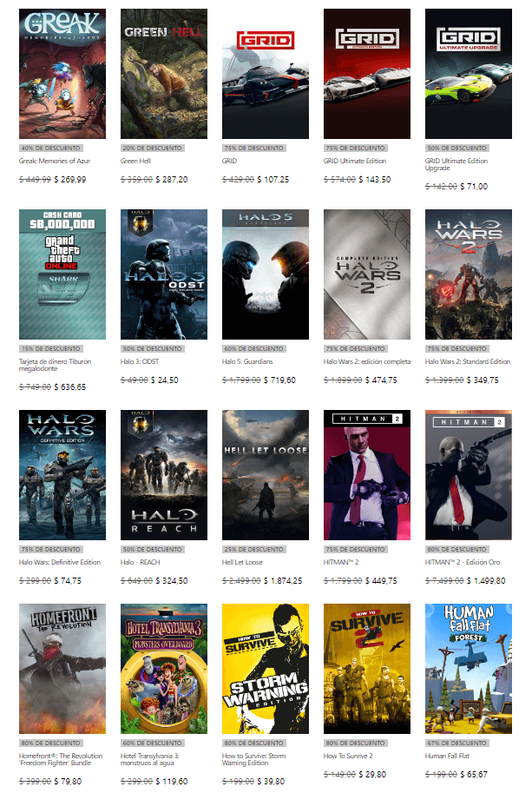Viewport: 532px width, 793px height.
Task: Click the Halo 3: ODST cover art
Action: [x=163, y=274]
